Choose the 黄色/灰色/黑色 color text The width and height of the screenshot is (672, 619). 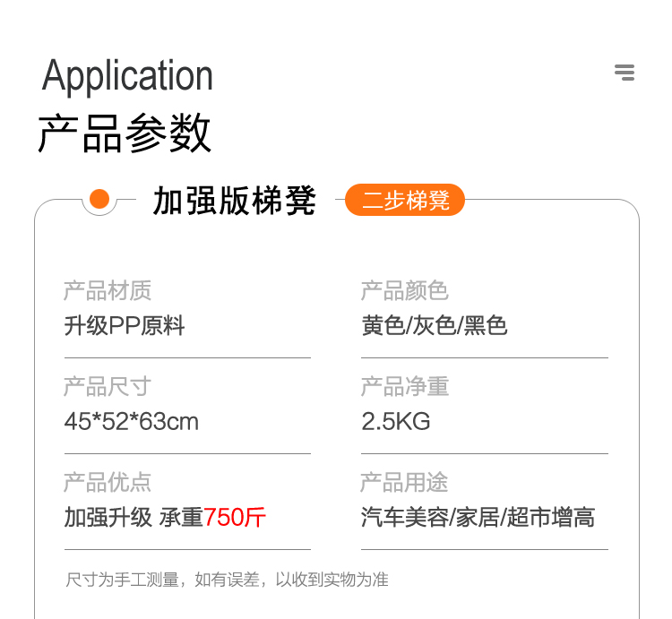pos(435,325)
